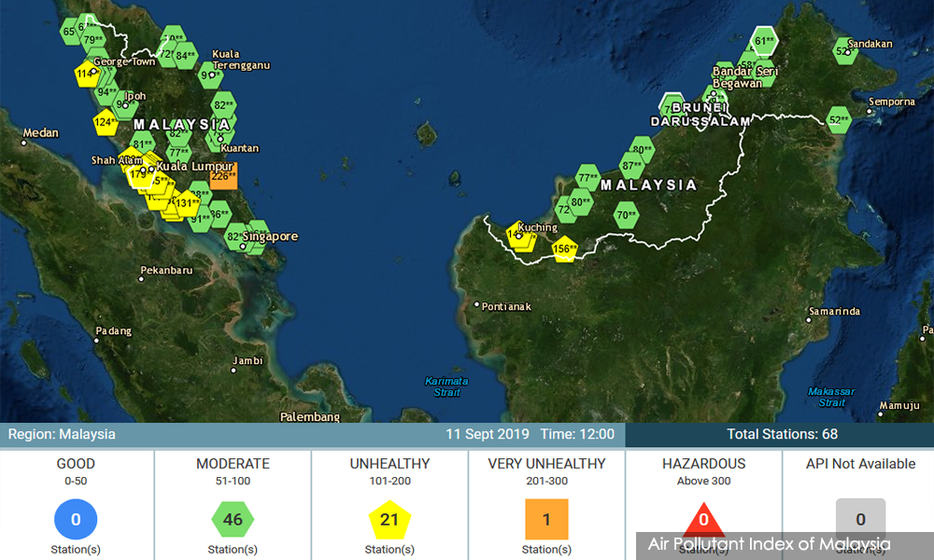Click the blue Good legend circle
The height and width of the screenshot is (560, 934).
[76, 520]
